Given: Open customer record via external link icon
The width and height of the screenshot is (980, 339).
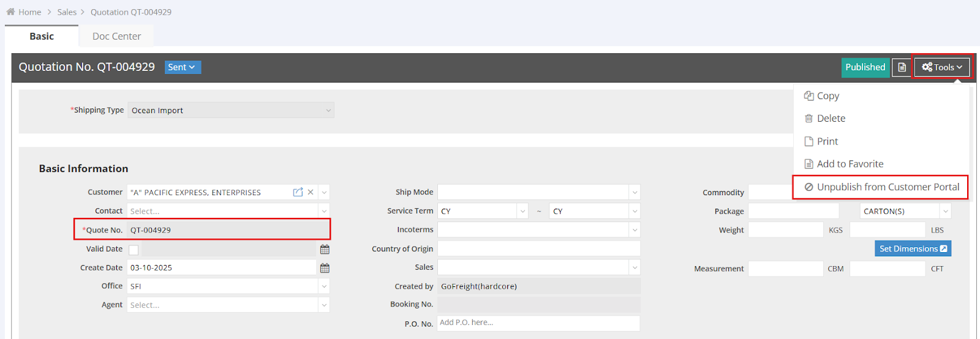Looking at the screenshot, I should pos(298,192).
